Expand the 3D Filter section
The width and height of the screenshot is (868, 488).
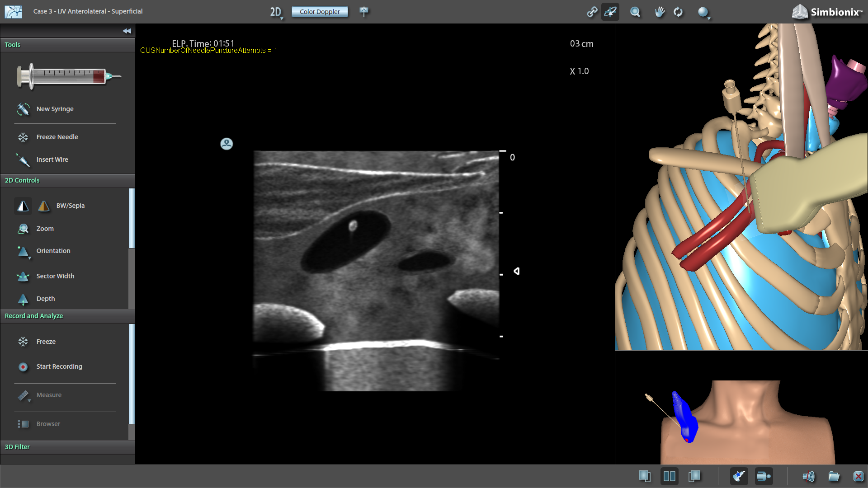tap(68, 447)
